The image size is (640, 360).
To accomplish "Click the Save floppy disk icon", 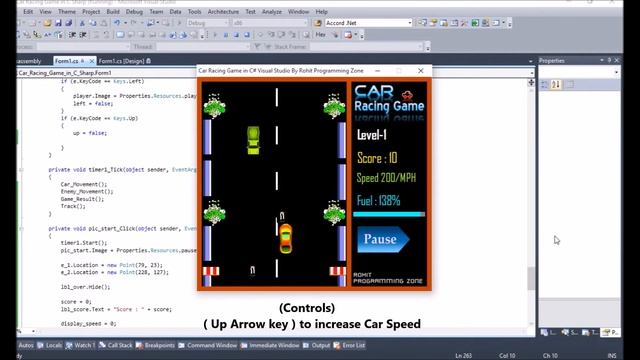I will [x=58, y=23].
